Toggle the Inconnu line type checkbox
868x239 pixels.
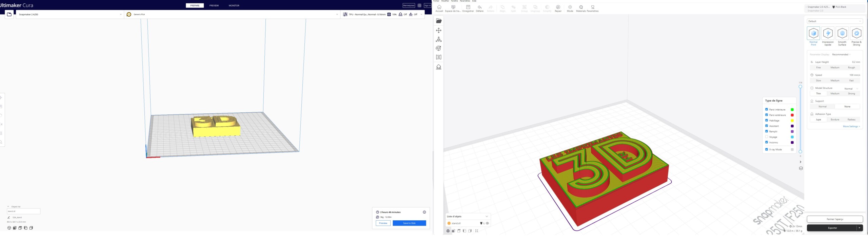coord(767,142)
